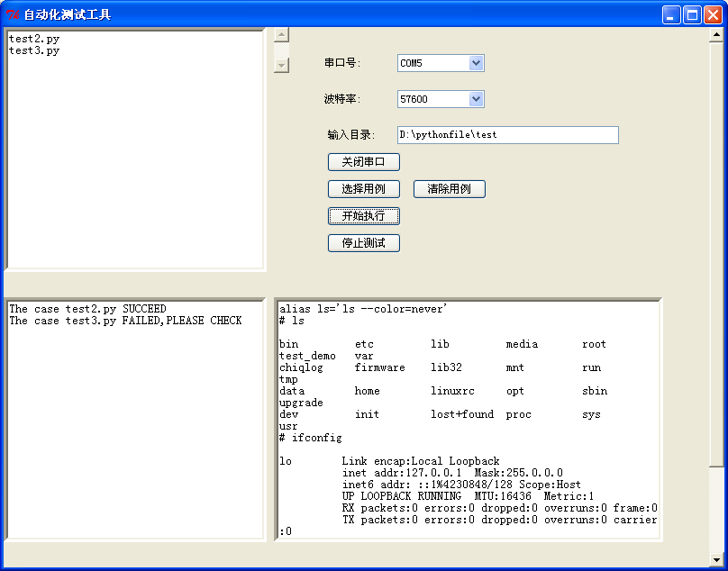Click the '# ls' line in serial output
Viewport: 728px width, 571px height.
pyautogui.click(x=292, y=321)
